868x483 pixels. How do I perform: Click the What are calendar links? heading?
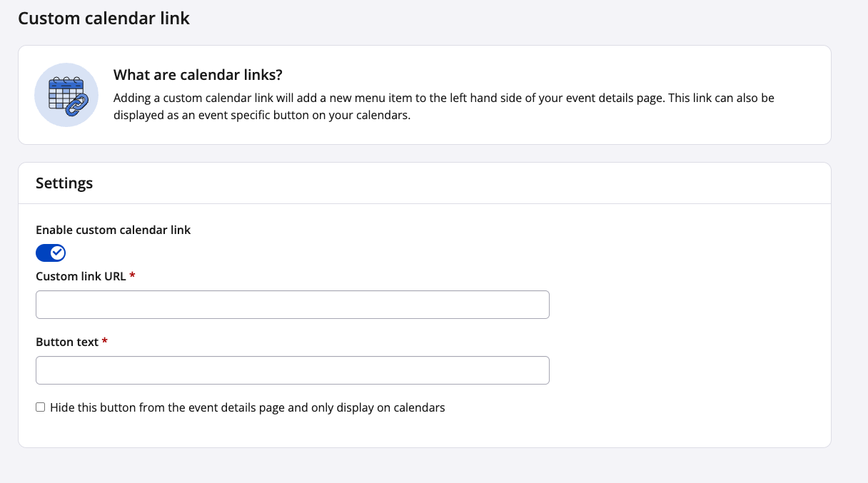click(198, 75)
